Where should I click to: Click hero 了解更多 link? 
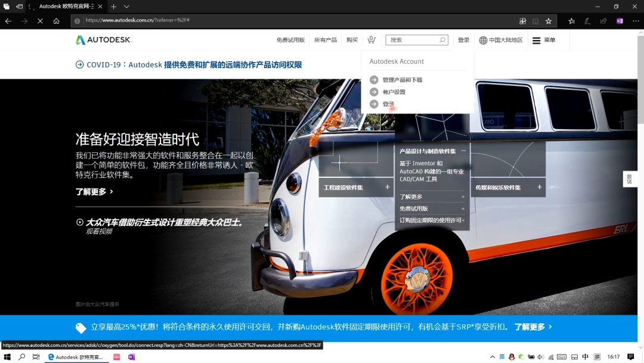(94, 192)
